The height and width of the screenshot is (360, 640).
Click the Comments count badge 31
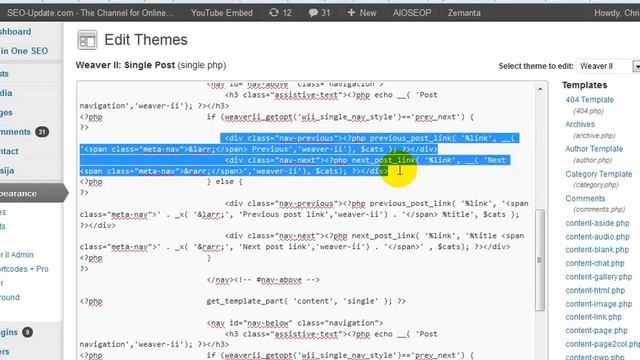[42, 132]
